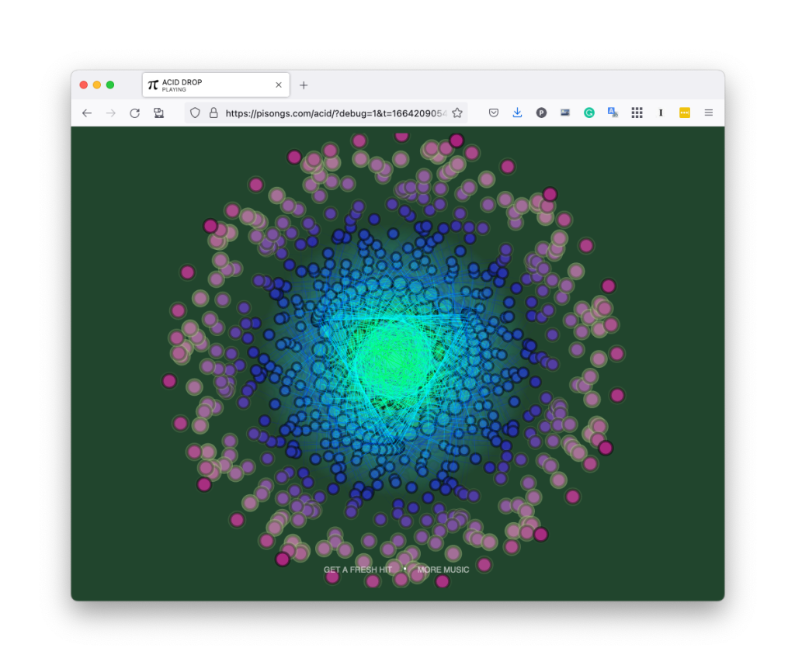The image size is (795, 672).
Task: Click the yellow extension icon in toolbar
Action: point(685,113)
